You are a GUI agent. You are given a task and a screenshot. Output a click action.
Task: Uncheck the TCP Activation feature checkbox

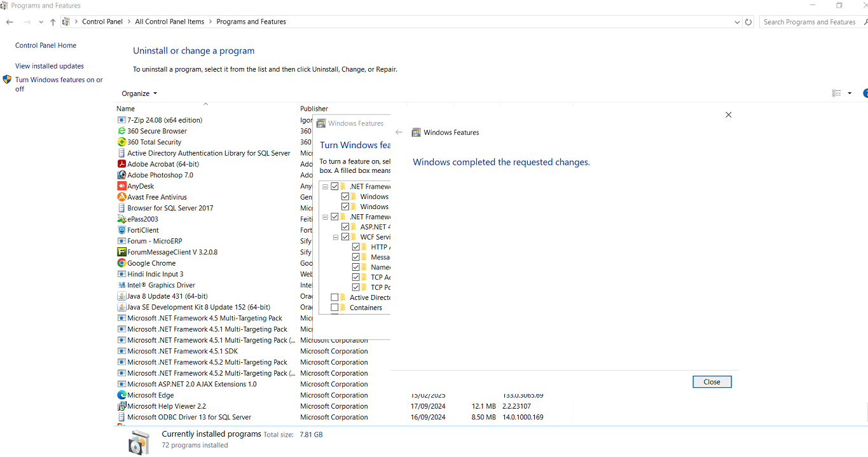point(356,277)
